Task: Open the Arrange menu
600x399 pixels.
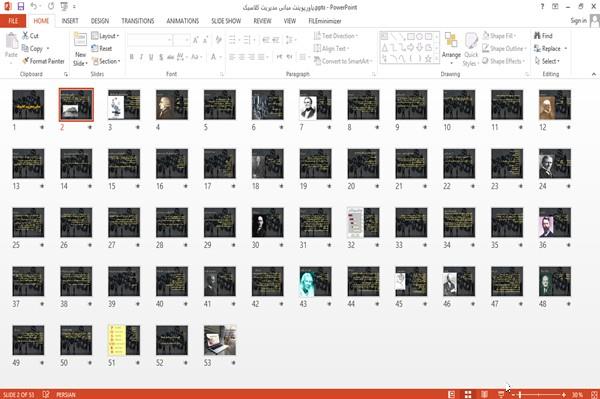Action: pyautogui.click(x=452, y=48)
